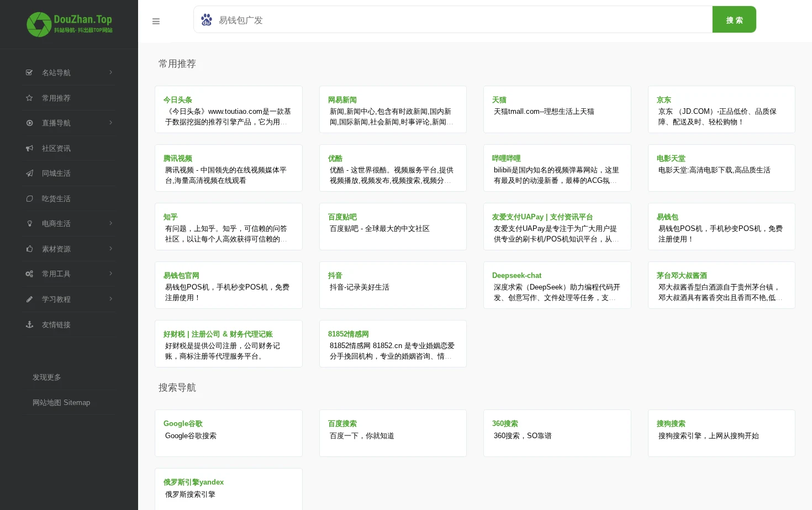The width and height of the screenshot is (812, 510).
Task: Open the Google谷歌 search card
Action: tap(229, 433)
